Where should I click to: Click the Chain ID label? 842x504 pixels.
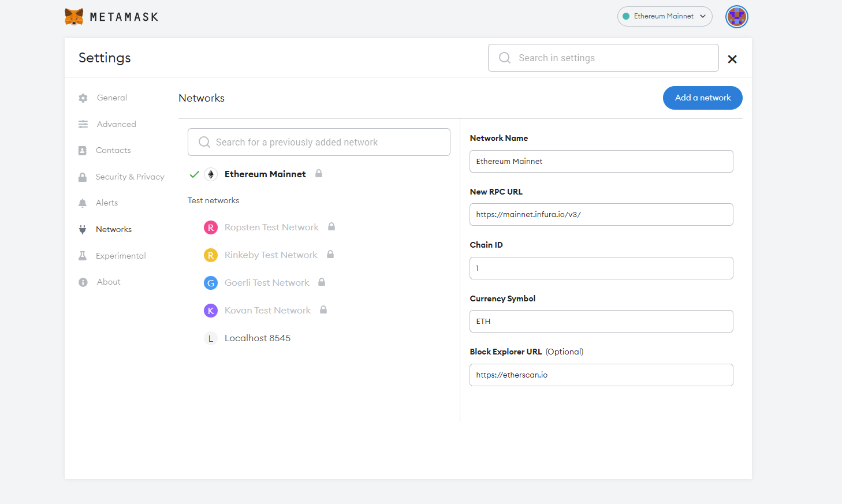pyautogui.click(x=486, y=245)
